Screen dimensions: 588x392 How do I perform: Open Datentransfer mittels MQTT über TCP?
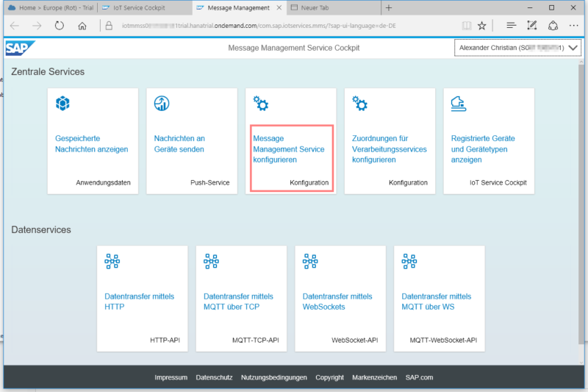click(238, 302)
